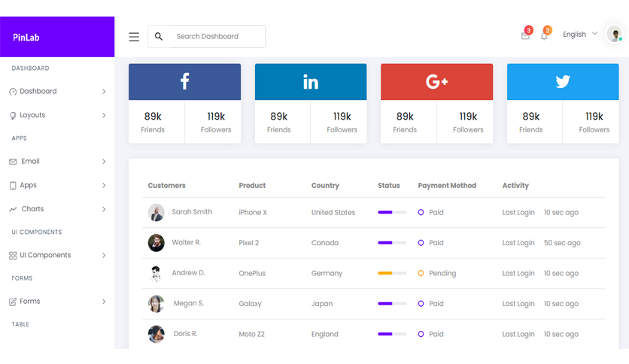Click the Charts line icon in sidebar
629x364 pixels.
(13, 209)
